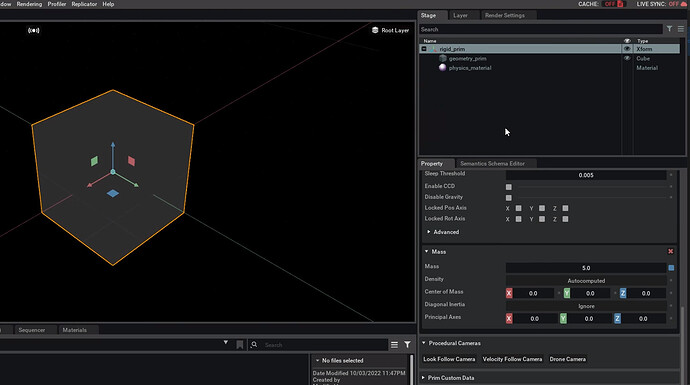Click the LIVE SYNC cloud icon

click(x=683, y=4)
